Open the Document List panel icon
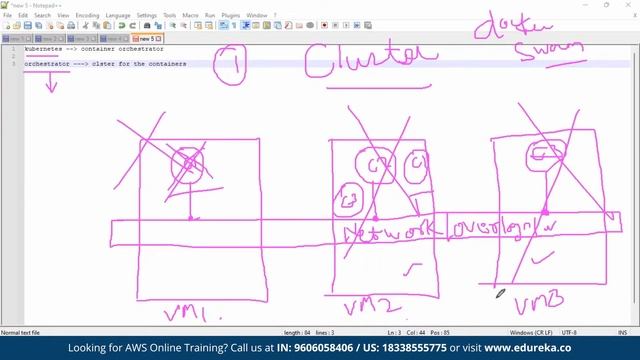640x360 pixels. point(278,26)
